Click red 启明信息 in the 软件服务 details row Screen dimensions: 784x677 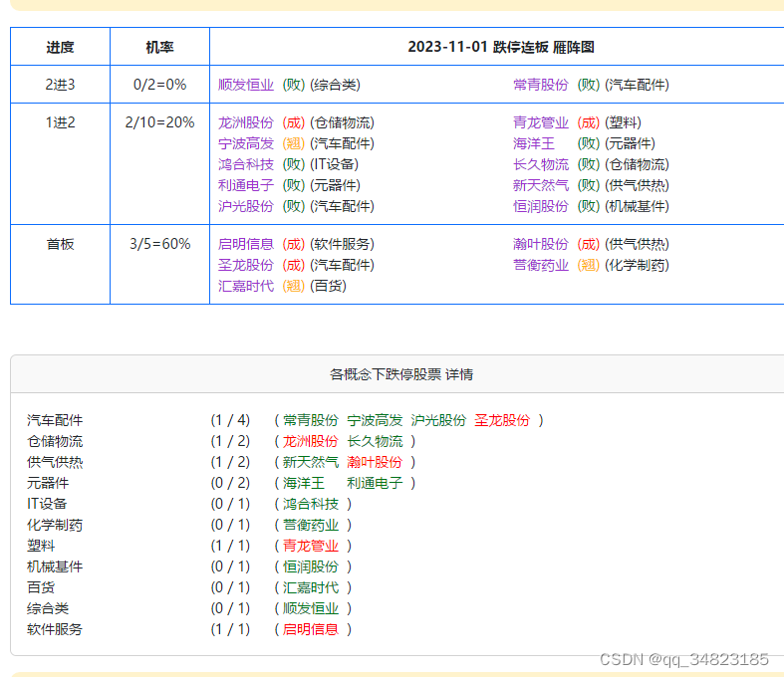point(311,629)
